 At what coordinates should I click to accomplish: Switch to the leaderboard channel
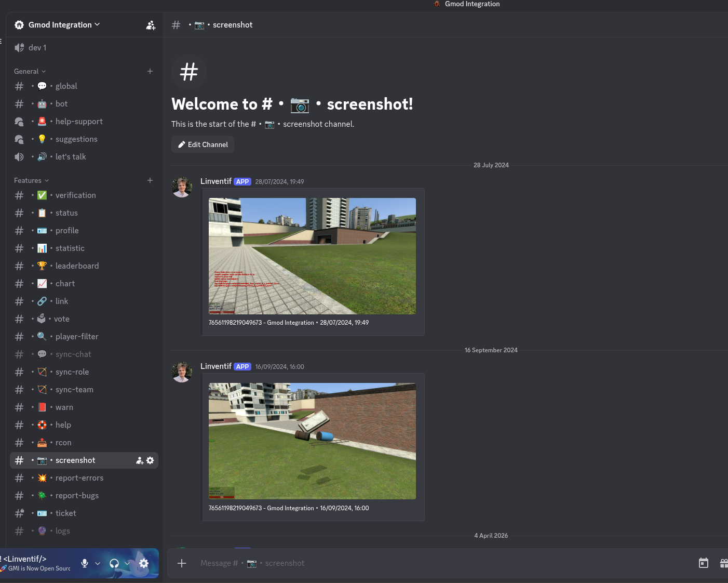tap(77, 266)
